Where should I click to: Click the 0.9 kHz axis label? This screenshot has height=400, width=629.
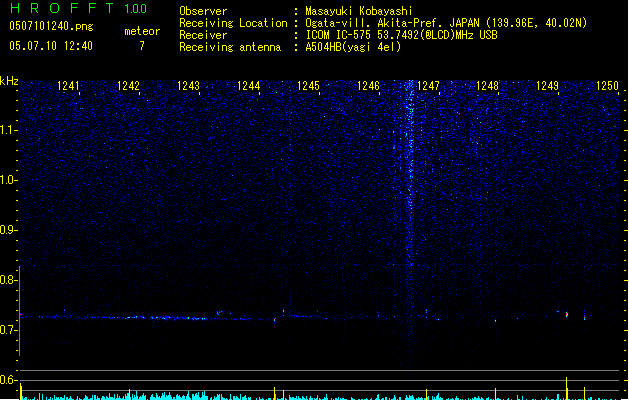(x=7, y=230)
